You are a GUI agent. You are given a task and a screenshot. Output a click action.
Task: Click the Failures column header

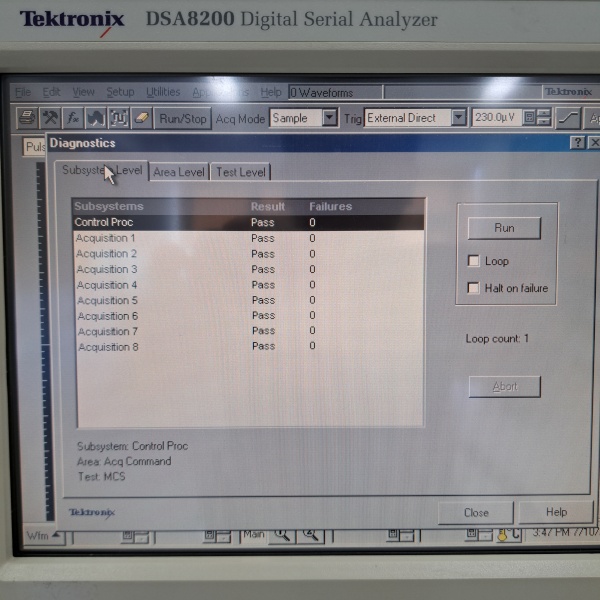(x=330, y=207)
